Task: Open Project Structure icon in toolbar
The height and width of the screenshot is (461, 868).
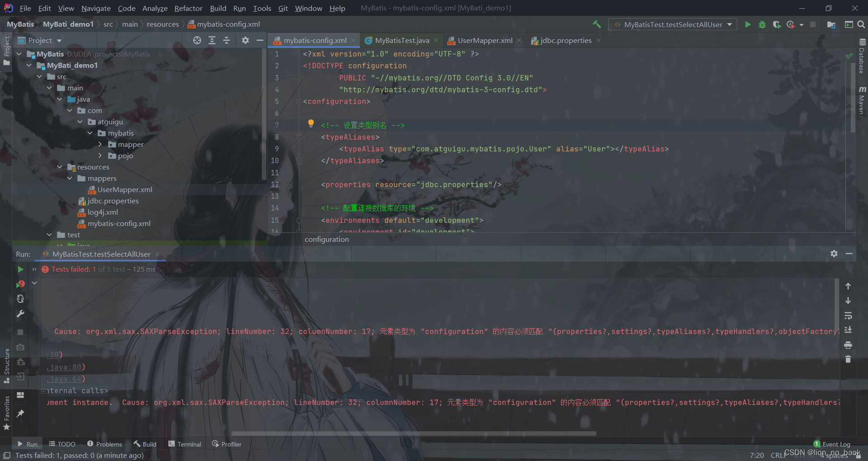Action: (x=831, y=24)
